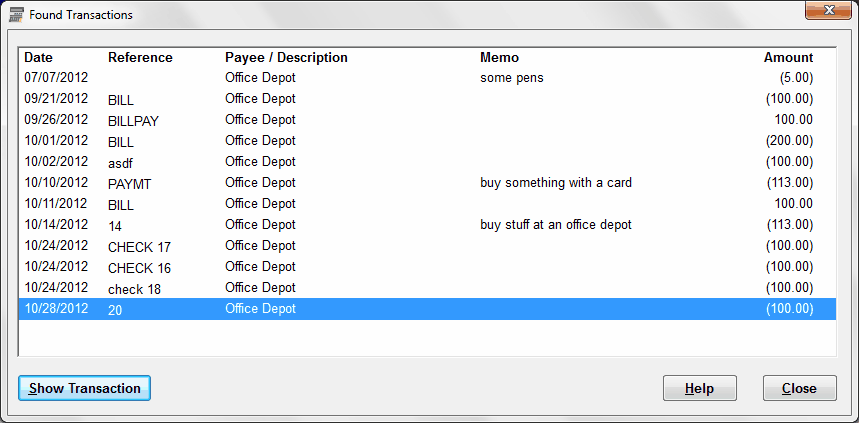Sort by the Amount column header
Viewport: 859px width, 423px height.
pos(788,58)
